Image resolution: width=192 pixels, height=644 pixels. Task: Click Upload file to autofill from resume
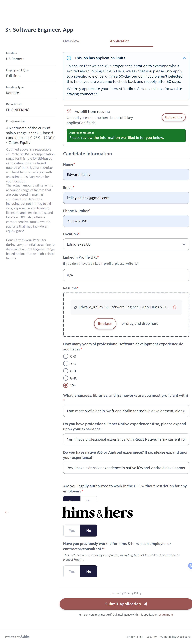(174, 117)
